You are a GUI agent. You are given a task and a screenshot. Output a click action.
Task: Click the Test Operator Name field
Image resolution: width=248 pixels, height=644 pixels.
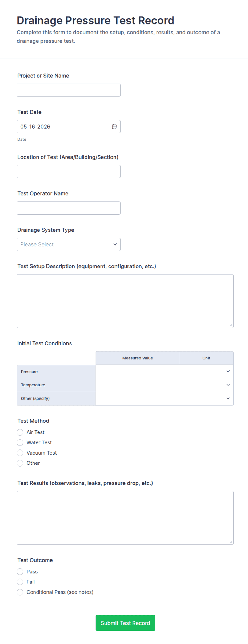coord(69,208)
